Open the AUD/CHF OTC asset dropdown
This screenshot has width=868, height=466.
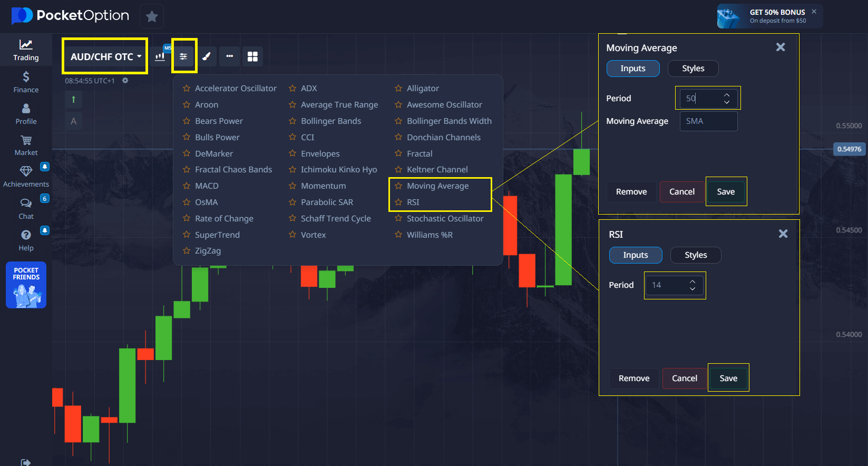105,56
